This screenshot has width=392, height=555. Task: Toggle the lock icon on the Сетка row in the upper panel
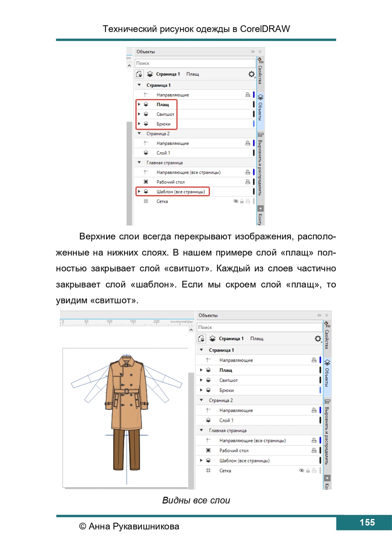(242, 201)
